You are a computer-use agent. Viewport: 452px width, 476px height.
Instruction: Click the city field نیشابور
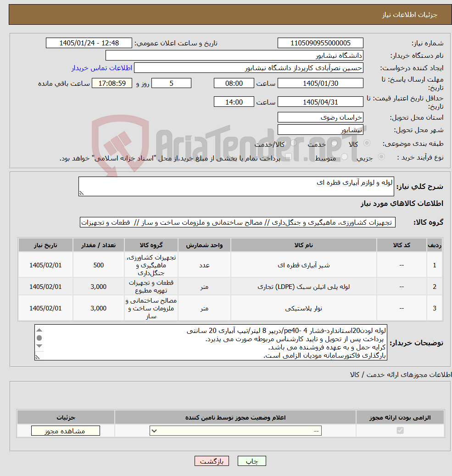point(320,130)
